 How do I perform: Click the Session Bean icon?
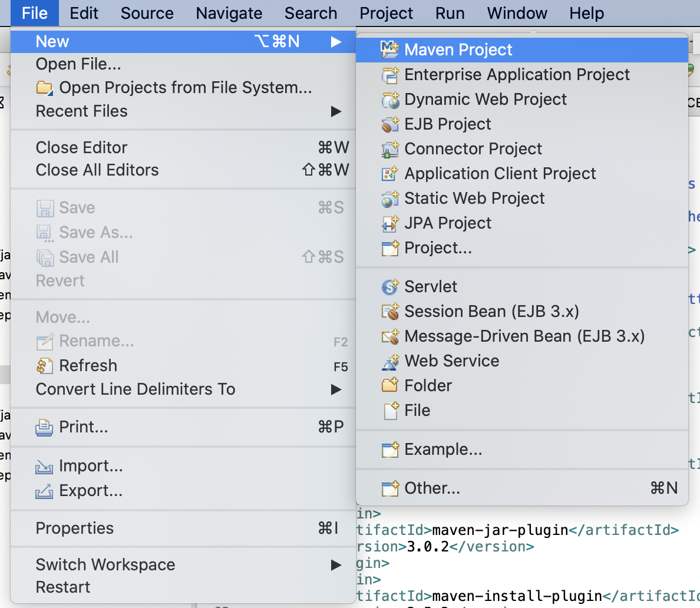[x=389, y=311]
